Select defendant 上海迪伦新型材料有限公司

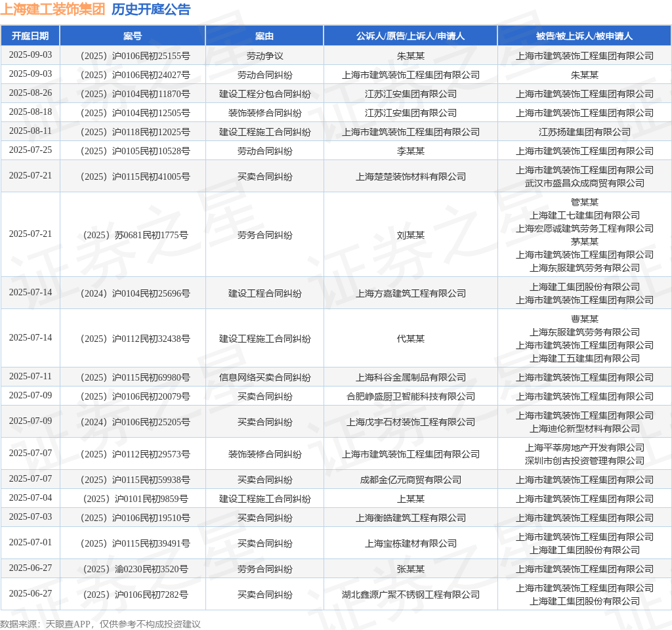coord(585,429)
